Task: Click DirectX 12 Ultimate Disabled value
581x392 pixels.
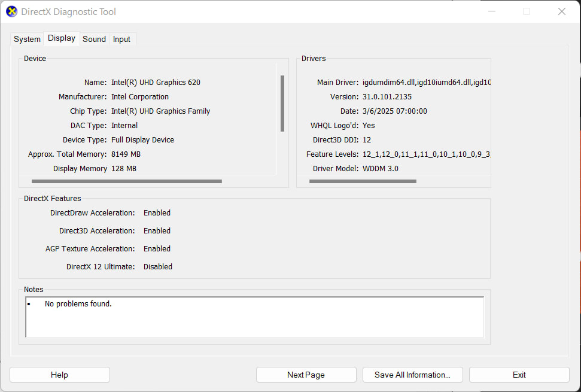Action: pyautogui.click(x=158, y=267)
